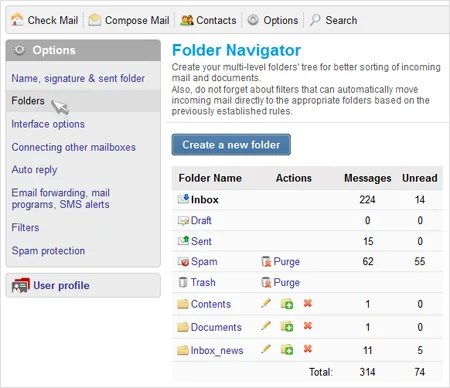Image resolution: width=450 pixels, height=388 pixels.
Task: Open the Draft folder link
Action: (x=201, y=220)
